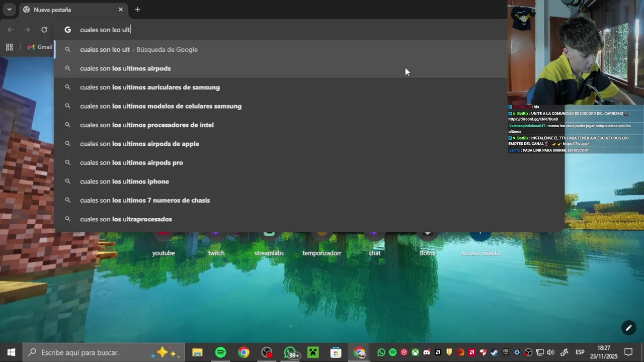Viewport: 644px width, 362px height.
Task: Open the tab search chevron button
Action: pyautogui.click(x=9, y=10)
